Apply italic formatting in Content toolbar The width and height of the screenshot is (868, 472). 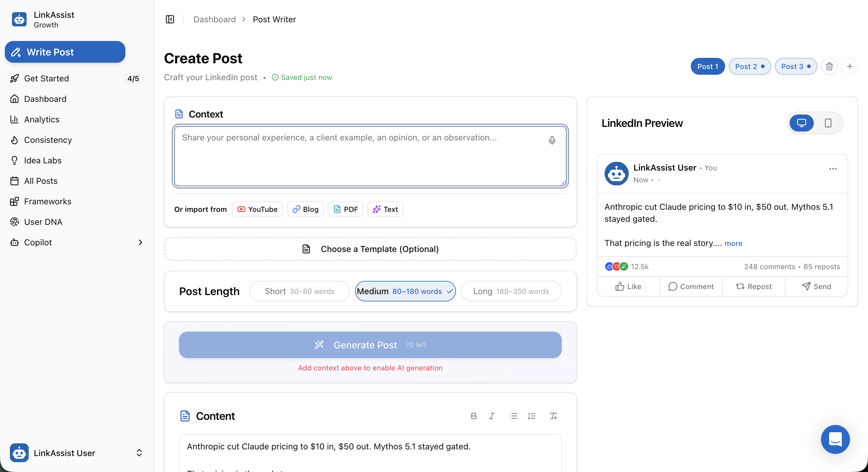click(x=492, y=416)
